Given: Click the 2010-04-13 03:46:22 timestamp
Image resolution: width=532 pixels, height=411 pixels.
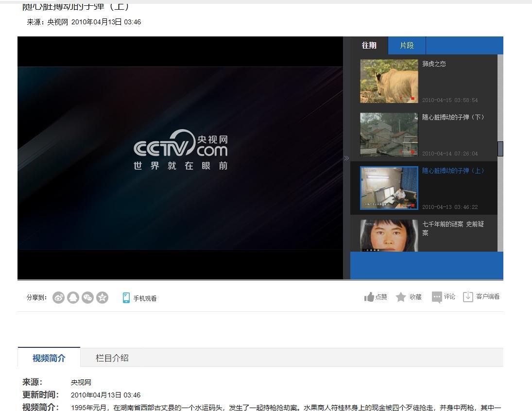Looking at the screenshot, I should point(450,207).
